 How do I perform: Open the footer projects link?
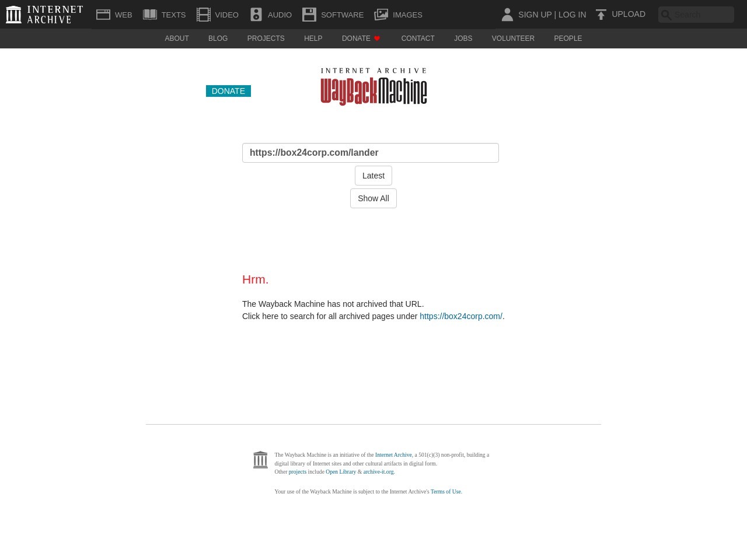click(298, 472)
